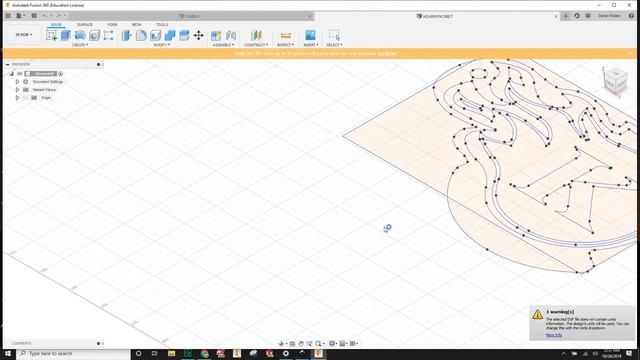This screenshot has width=640, height=360.
Task: Toggle visibility of the Origin folder
Action: tap(26, 98)
